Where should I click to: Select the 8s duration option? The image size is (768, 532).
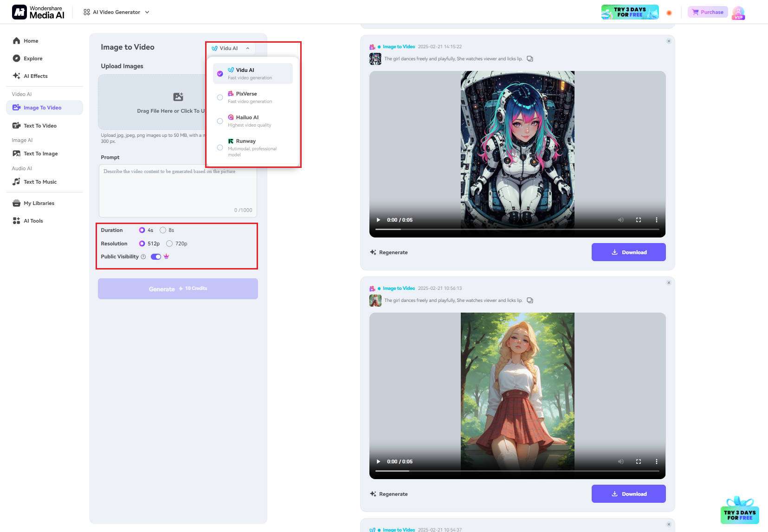pyautogui.click(x=163, y=230)
